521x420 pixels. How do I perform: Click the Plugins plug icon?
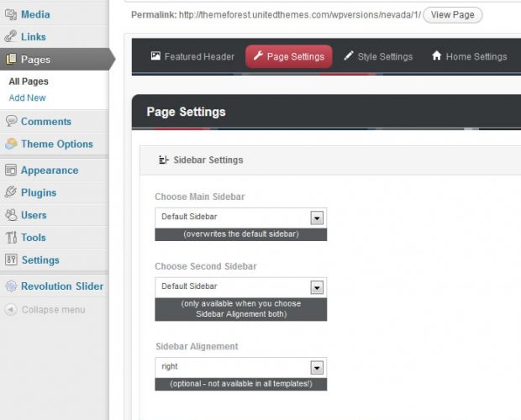pyautogui.click(x=10, y=192)
